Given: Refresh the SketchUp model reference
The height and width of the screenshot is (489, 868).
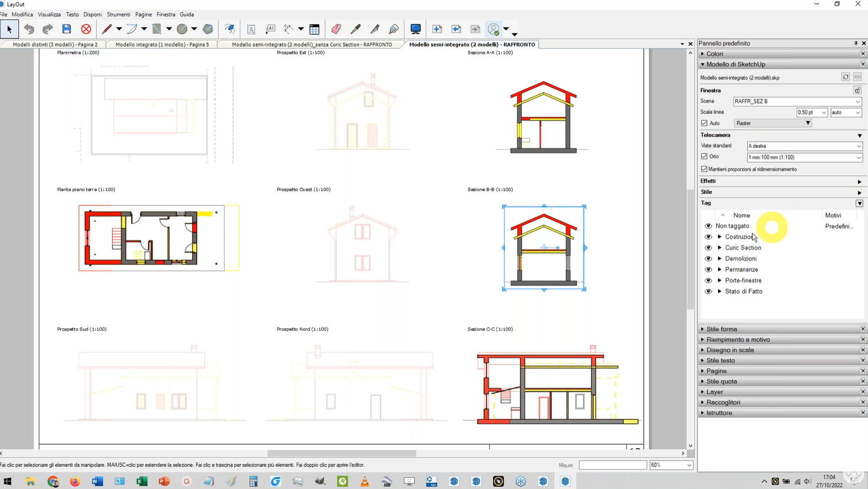Looking at the screenshot, I should coord(845,77).
